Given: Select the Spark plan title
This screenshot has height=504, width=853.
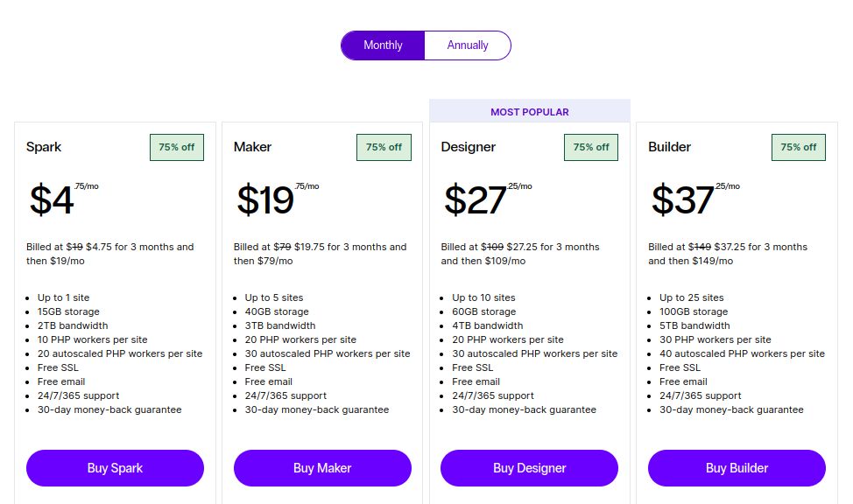Looking at the screenshot, I should tap(44, 147).
